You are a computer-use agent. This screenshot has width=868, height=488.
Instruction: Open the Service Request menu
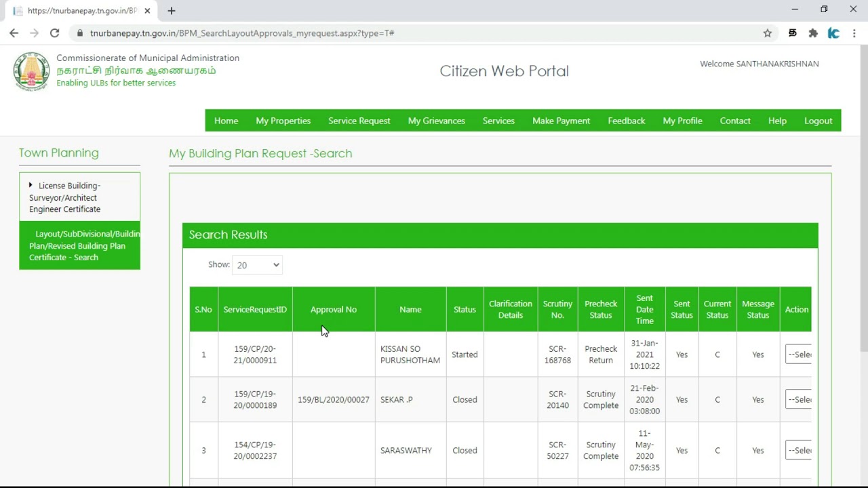pyautogui.click(x=359, y=121)
